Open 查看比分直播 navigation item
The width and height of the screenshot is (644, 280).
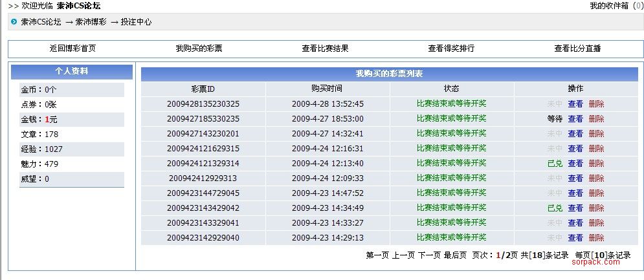pos(577,48)
